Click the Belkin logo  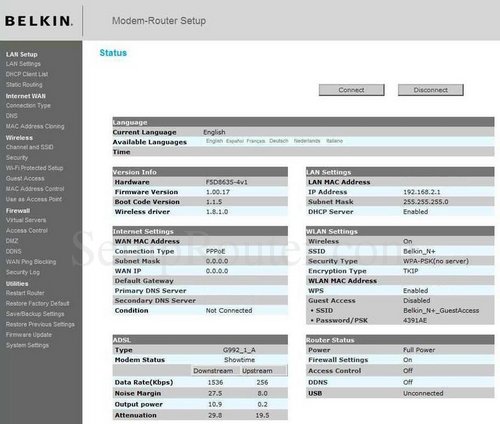click(x=39, y=21)
